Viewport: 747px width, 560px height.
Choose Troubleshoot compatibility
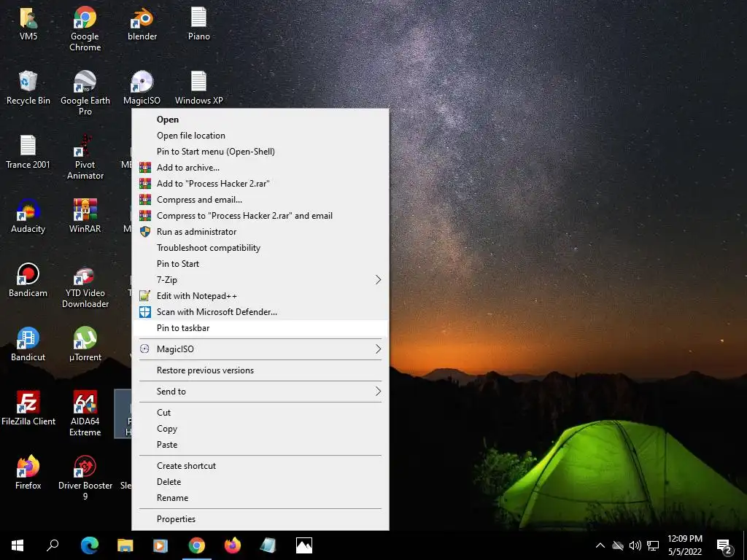[x=260, y=248]
